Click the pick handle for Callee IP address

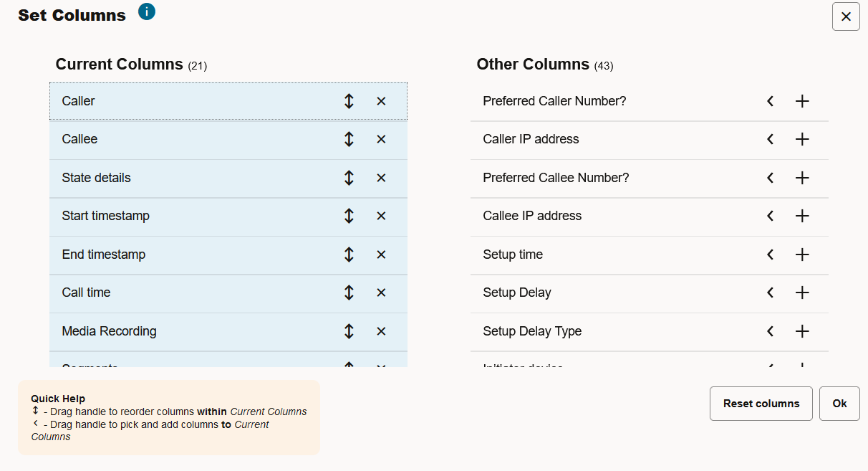(770, 216)
